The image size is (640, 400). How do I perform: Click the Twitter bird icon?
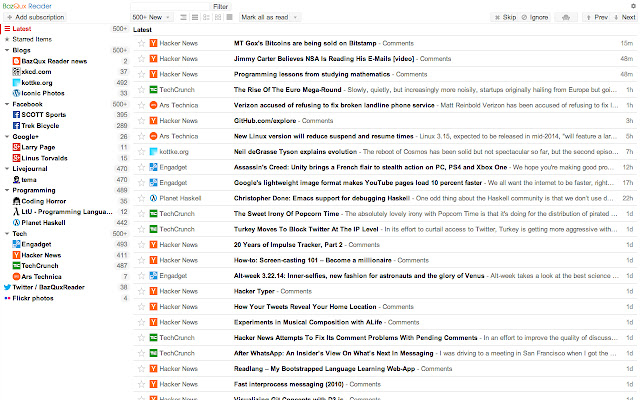click(x=7, y=287)
